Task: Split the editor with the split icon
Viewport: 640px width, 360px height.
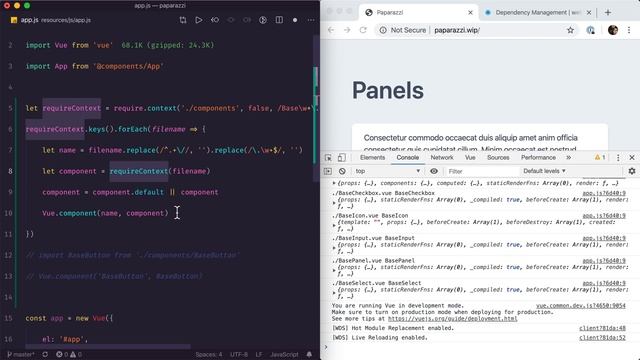Action: point(279,20)
